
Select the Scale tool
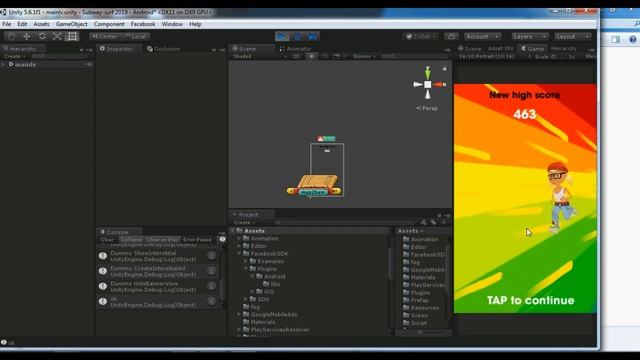point(57,36)
